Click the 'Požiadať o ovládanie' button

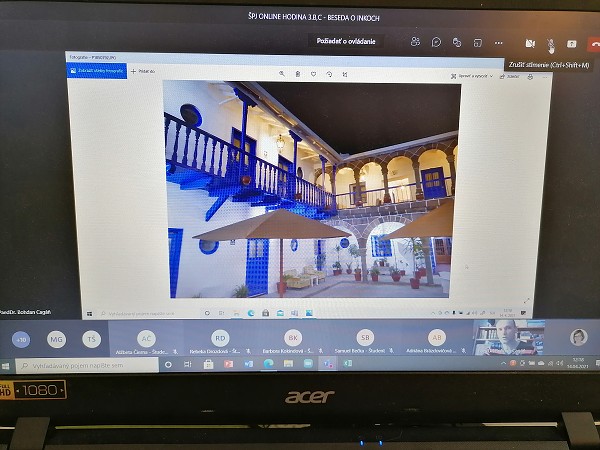346,41
